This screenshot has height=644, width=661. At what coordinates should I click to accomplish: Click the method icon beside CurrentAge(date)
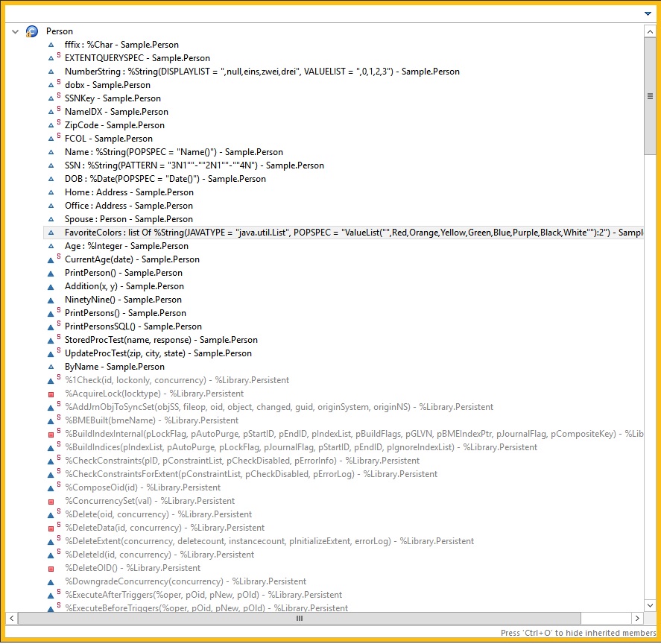[x=51, y=260]
